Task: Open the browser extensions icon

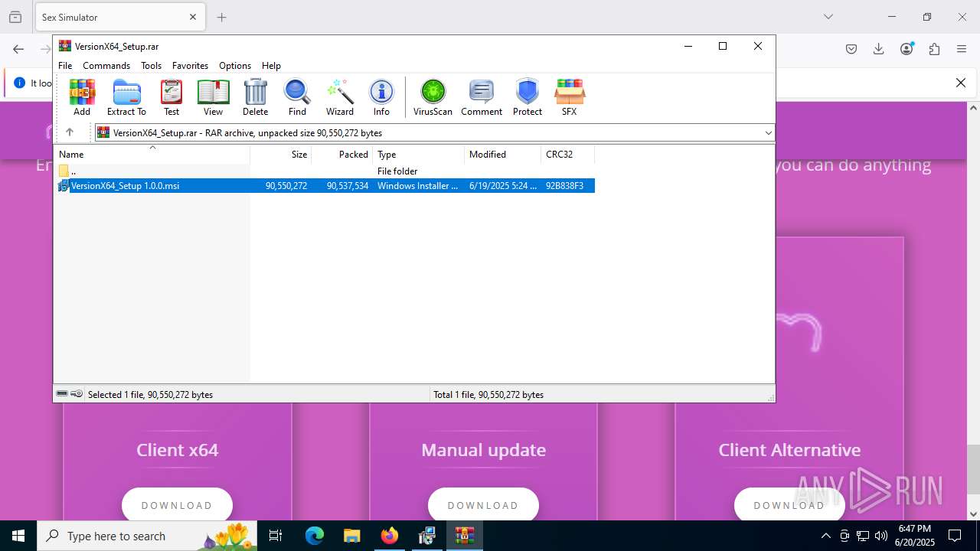Action: point(934,49)
